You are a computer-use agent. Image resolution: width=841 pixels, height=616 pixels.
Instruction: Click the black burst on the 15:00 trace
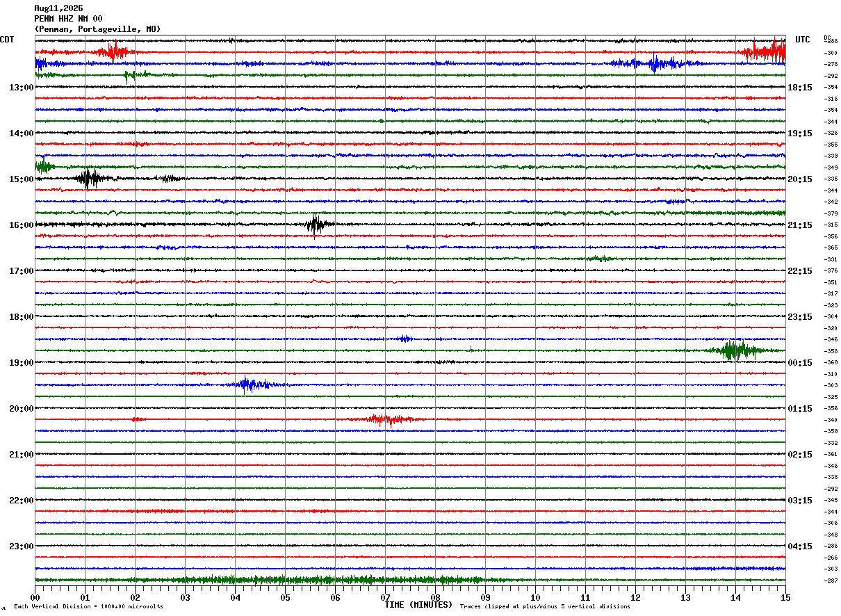[90, 178]
